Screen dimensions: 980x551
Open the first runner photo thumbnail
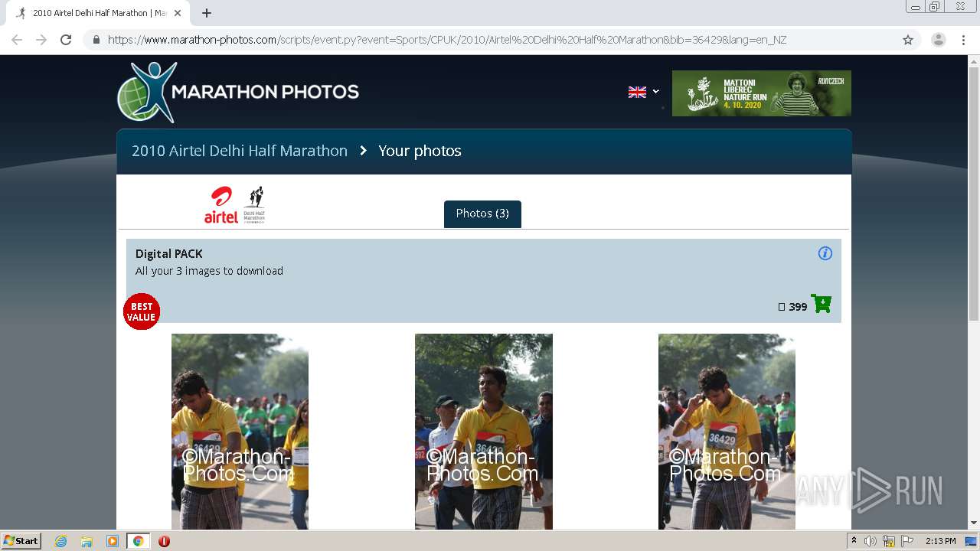[240, 432]
